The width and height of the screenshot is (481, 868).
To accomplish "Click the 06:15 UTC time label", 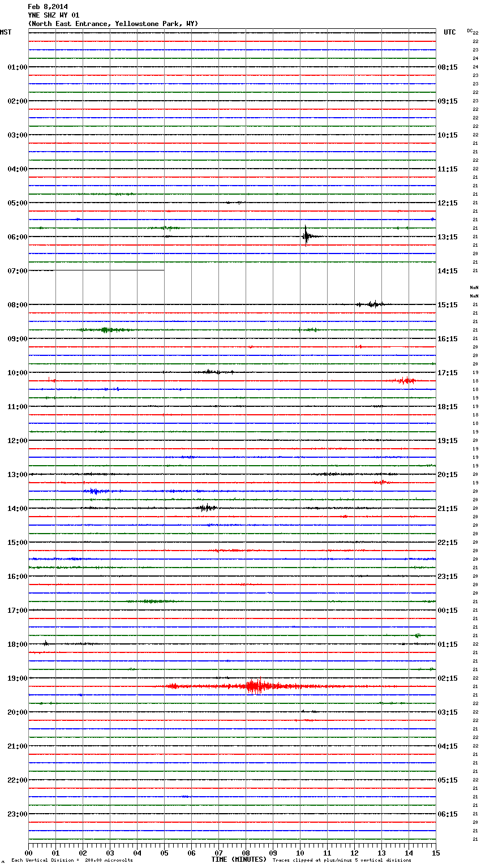I will 448,814.
